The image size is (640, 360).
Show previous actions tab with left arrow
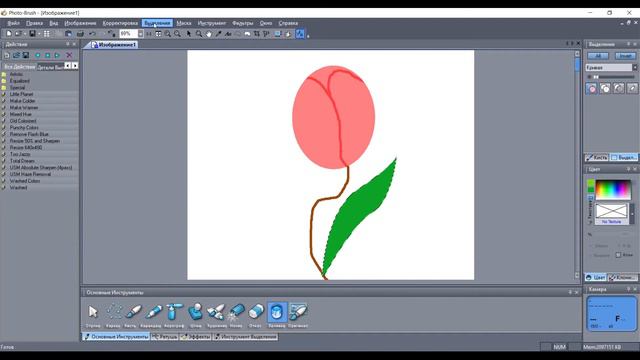coord(68,66)
